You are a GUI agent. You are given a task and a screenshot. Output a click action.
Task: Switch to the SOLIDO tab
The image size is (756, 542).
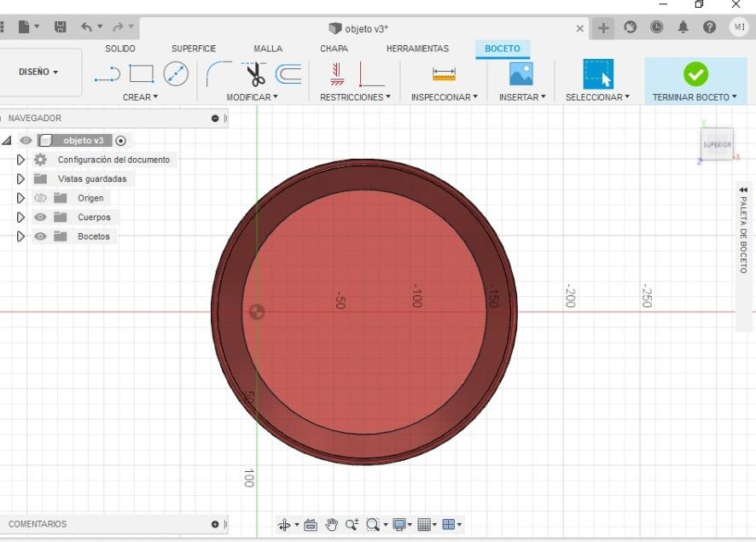[120, 49]
